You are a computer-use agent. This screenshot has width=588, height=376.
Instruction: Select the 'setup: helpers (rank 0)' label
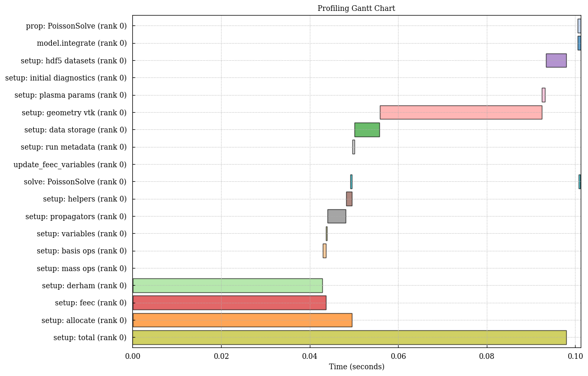85,199
